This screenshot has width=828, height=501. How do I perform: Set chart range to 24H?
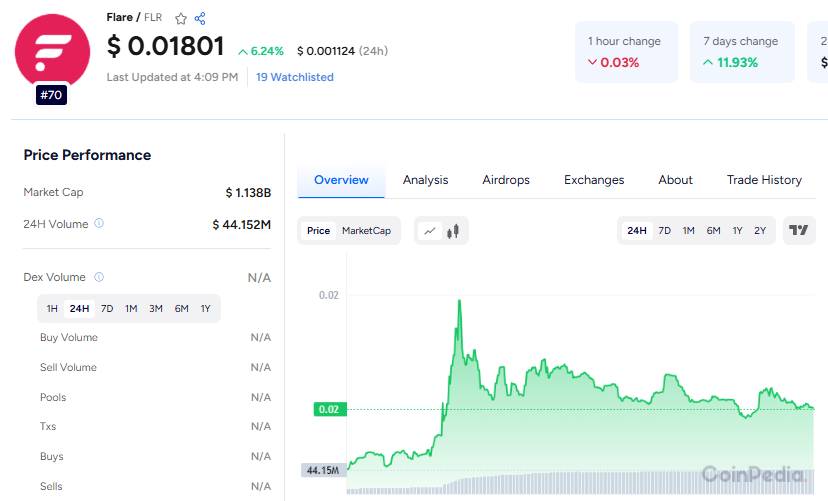coord(637,231)
